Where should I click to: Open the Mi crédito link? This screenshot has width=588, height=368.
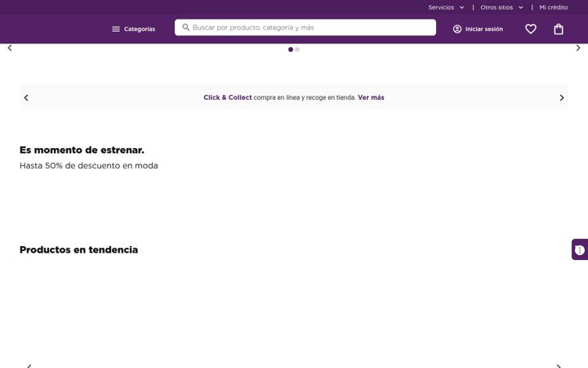pos(554,7)
